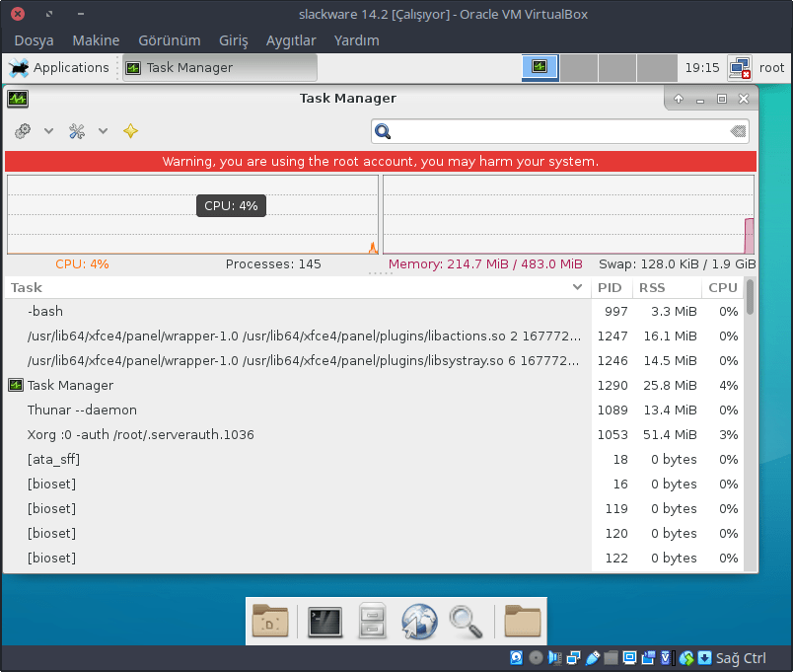793x672 pixels.
Task: Open the Applications menu in Xfce panel
Action: (59, 68)
